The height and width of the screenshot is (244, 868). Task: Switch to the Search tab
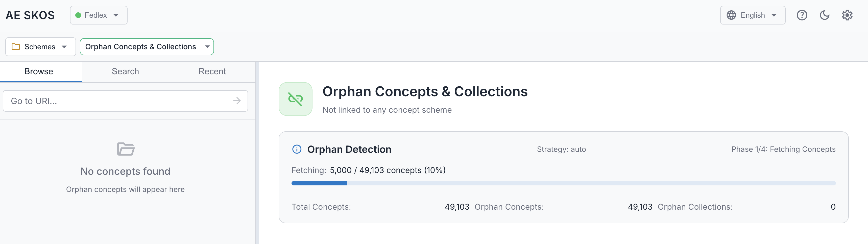(x=125, y=71)
